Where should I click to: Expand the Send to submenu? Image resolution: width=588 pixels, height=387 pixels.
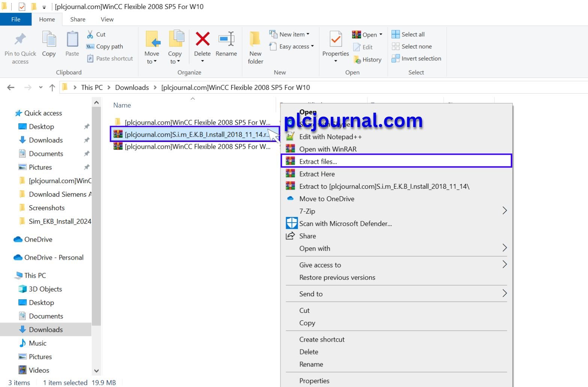pos(396,294)
